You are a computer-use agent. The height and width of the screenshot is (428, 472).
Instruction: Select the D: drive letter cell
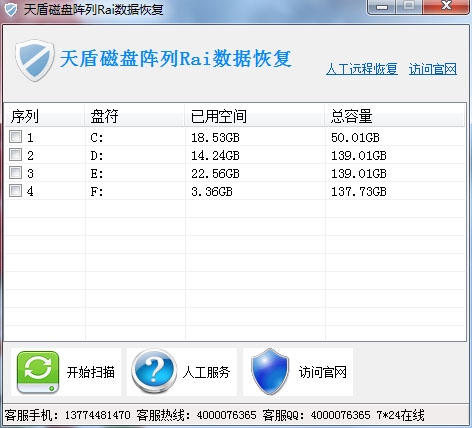tap(97, 156)
